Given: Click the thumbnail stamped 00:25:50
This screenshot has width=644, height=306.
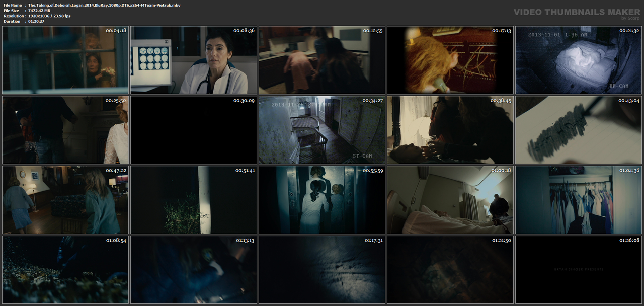Looking at the screenshot, I should pos(65,130).
